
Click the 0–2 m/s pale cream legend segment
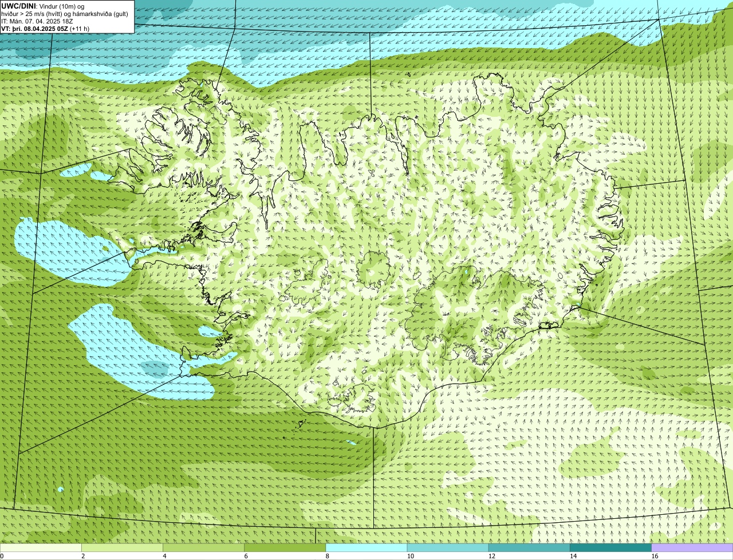pos(41,548)
